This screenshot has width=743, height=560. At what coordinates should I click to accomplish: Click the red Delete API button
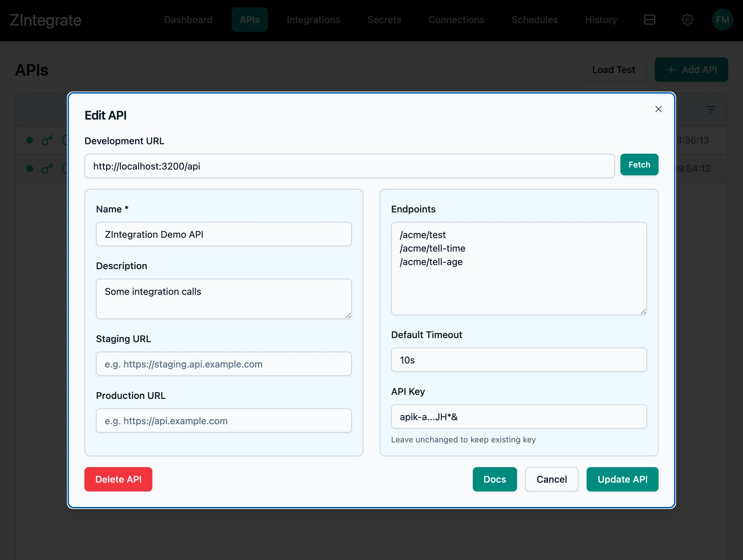click(118, 479)
